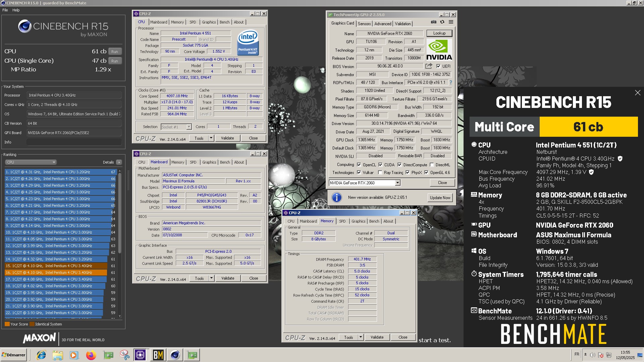Select ranking row 1 at 4.31 GHz

click(x=60, y=172)
